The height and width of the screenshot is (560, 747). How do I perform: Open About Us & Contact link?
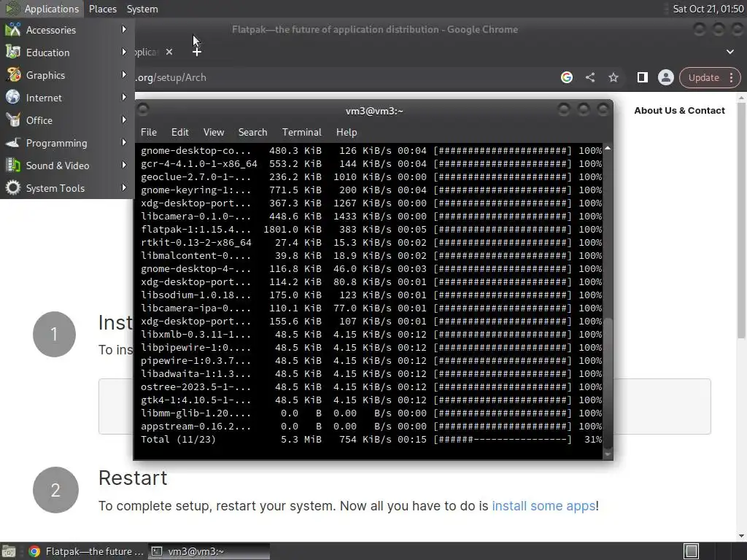679,111
